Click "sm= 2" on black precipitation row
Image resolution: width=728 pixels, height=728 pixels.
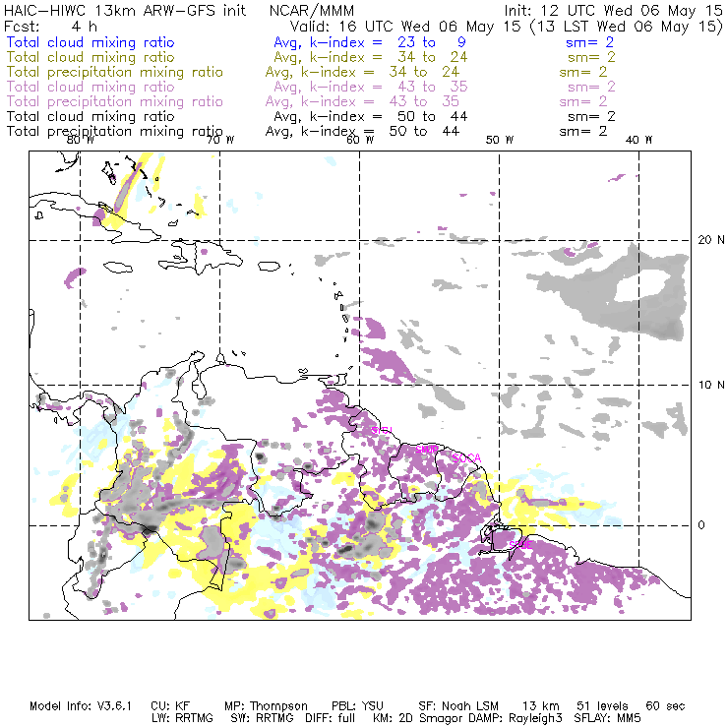(x=583, y=132)
